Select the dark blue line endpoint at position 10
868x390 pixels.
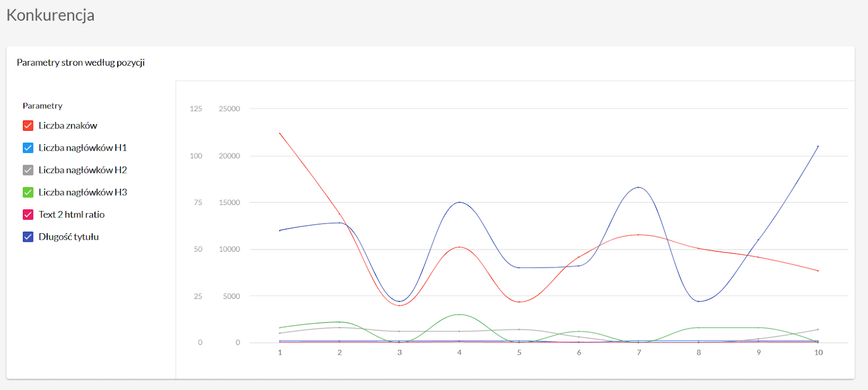(x=818, y=146)
